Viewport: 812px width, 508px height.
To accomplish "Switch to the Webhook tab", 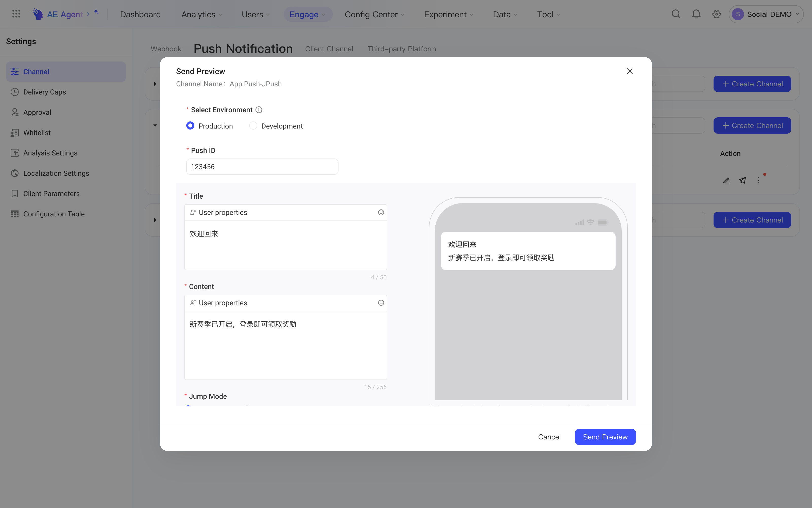I will pyautogui.click(x=166, y=49).
